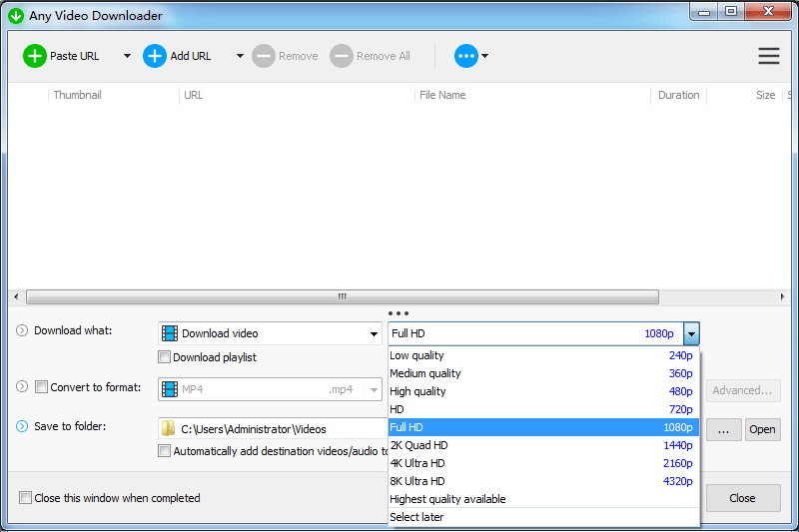
Task: Click the app logo in title bar
Action: (16, 16)
